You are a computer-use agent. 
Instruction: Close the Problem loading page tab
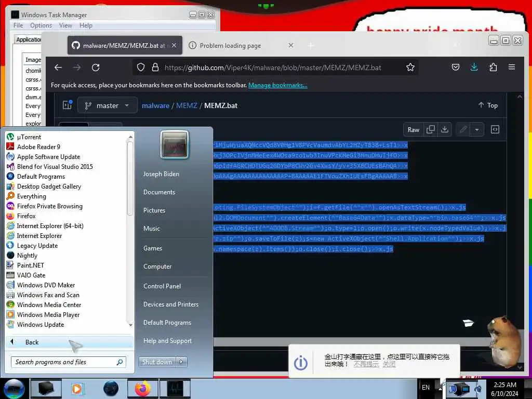click(291, 45)
